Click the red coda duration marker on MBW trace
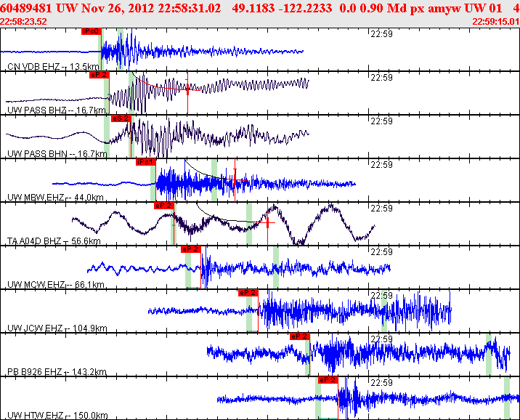Viewport: 520px width, 420px height. coord(235,179)
